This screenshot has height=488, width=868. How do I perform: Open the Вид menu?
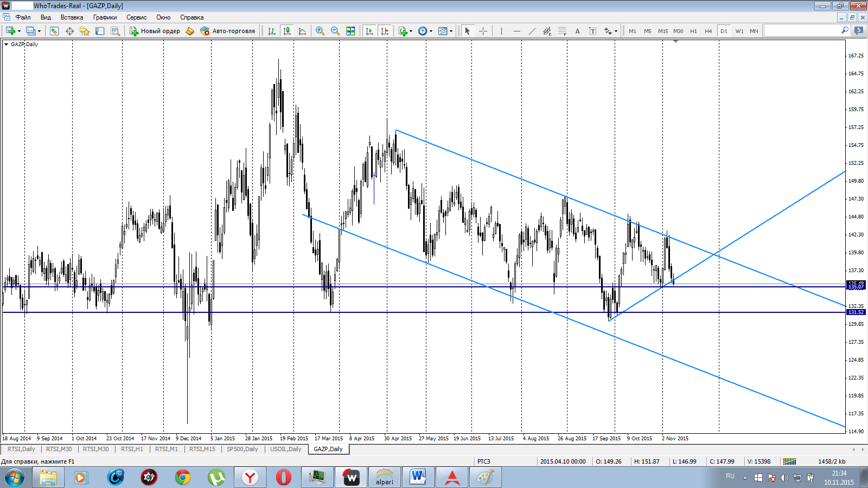46,17
